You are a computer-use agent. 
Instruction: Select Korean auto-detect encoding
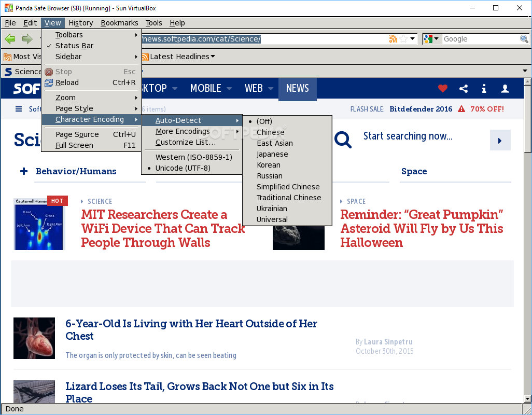287,165
